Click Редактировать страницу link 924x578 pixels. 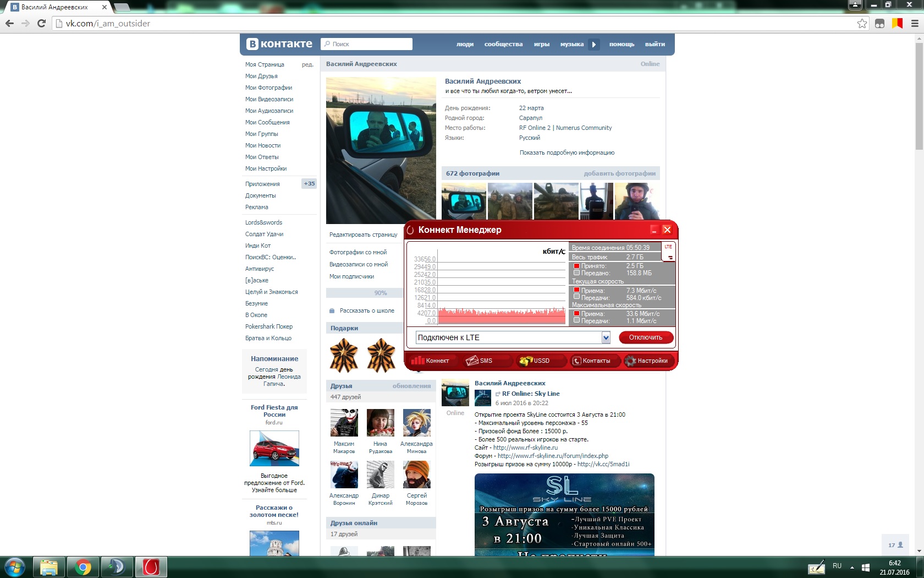(363, 235)
